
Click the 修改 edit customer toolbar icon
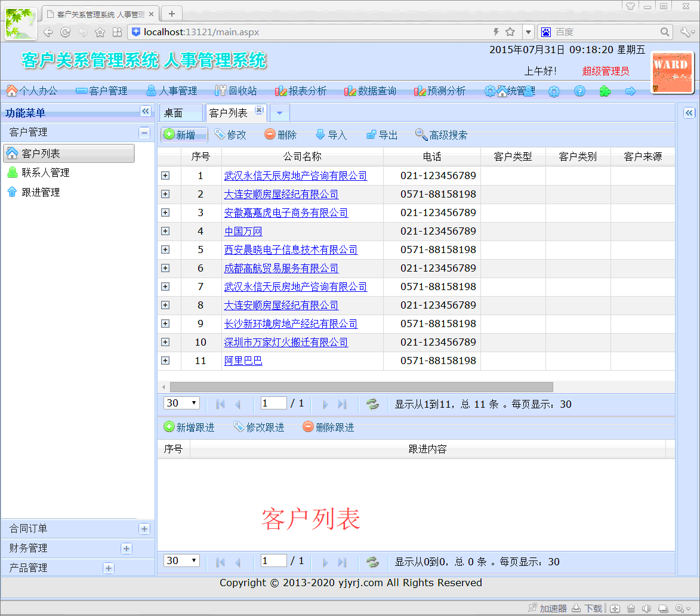220,135
